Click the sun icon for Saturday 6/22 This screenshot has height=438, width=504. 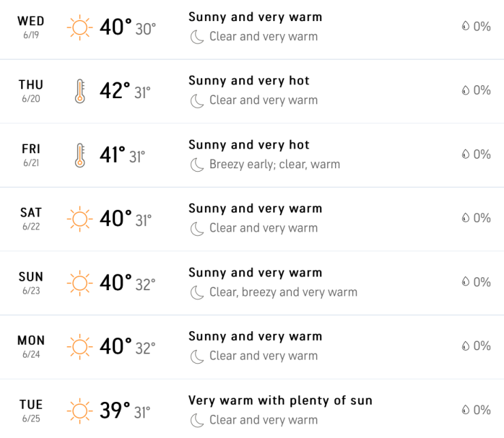pos(79,219)
